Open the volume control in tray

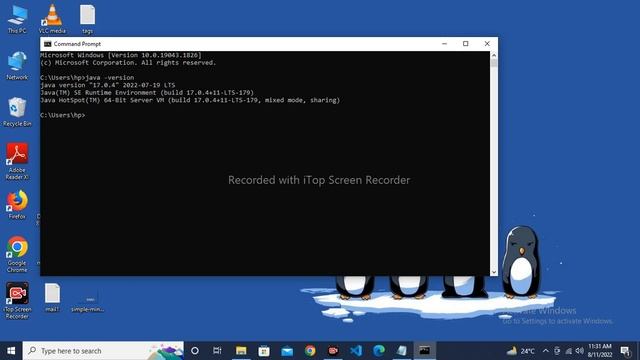(x=580, y=351)
